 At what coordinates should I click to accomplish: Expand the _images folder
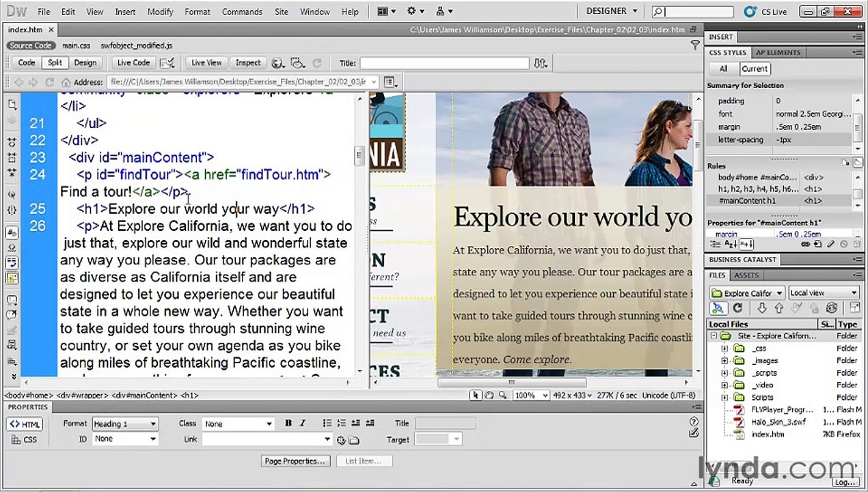(724, 361)
